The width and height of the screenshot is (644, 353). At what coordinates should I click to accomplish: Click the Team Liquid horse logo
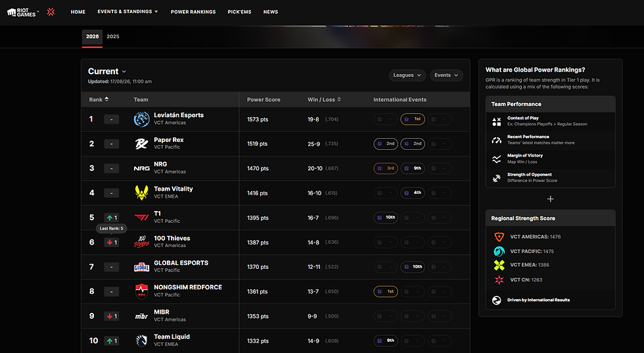(142, 341)
